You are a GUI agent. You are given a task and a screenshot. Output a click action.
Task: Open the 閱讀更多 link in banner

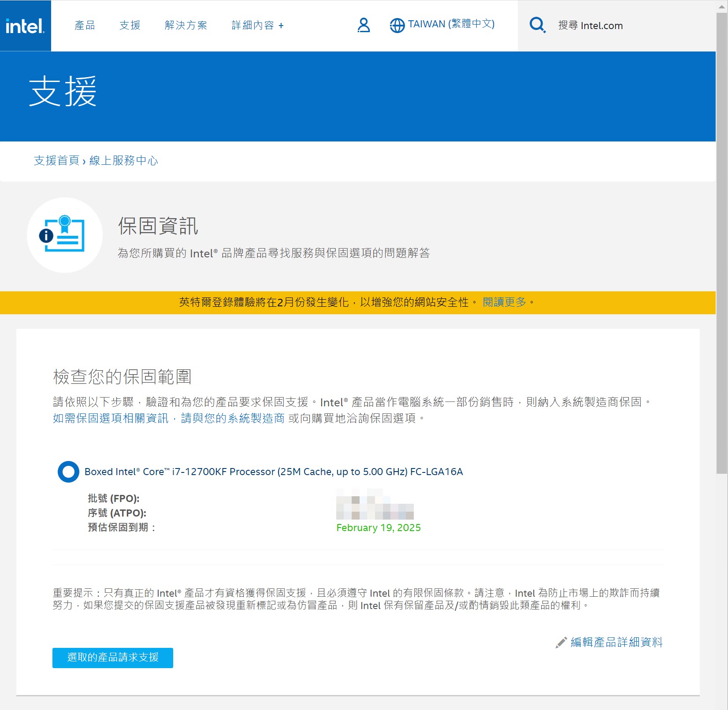coord(505,302)
